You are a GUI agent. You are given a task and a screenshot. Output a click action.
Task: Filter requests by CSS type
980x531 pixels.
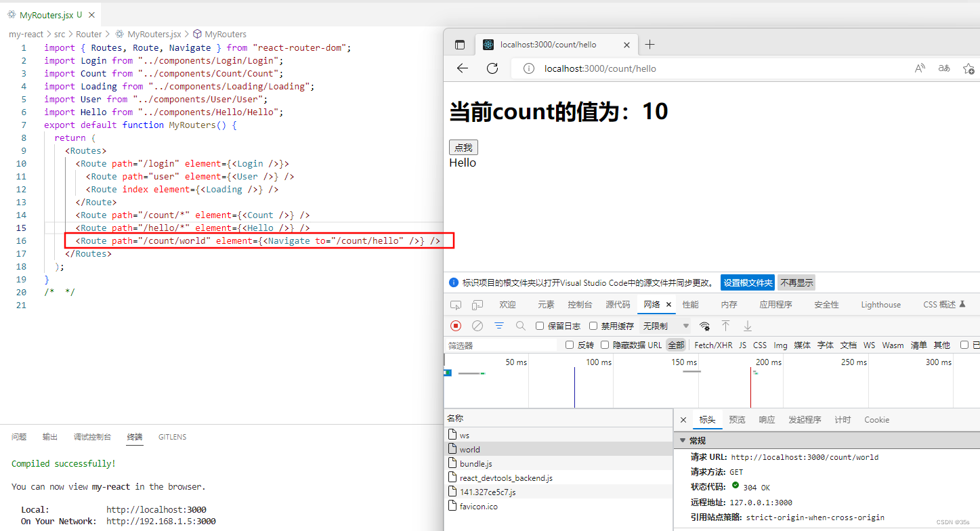(x=760, y=345)
